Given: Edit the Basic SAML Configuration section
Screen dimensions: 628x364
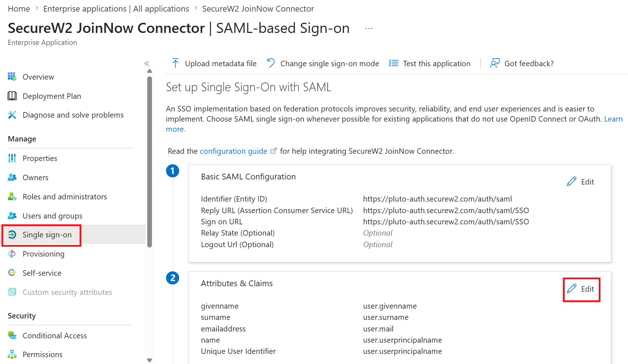Looking at the screenshot, I should [581, 182].
